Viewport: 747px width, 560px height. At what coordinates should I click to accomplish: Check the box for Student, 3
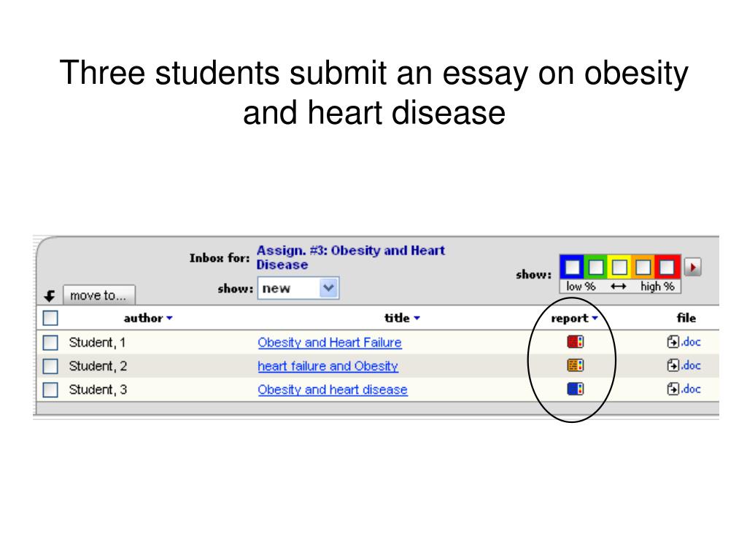(50, 389)
